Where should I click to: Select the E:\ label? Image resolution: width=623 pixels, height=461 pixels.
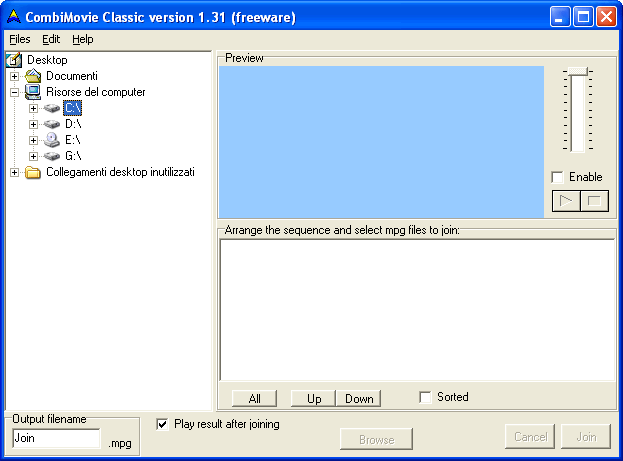click(x=73, y=140)
